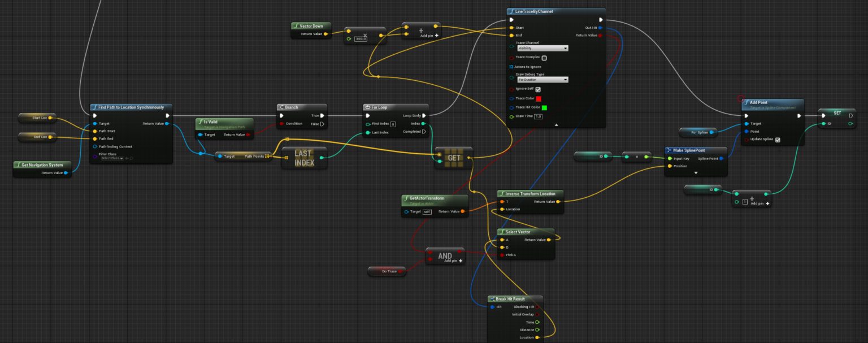This screenshot has height=343, width=868.
Task: Click the LAST INDEX array node
Action: [303, 158]
